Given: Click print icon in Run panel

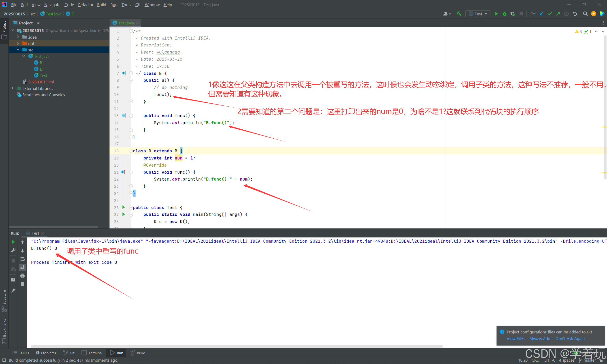Looking at the screenshot, I should [22, 276].
